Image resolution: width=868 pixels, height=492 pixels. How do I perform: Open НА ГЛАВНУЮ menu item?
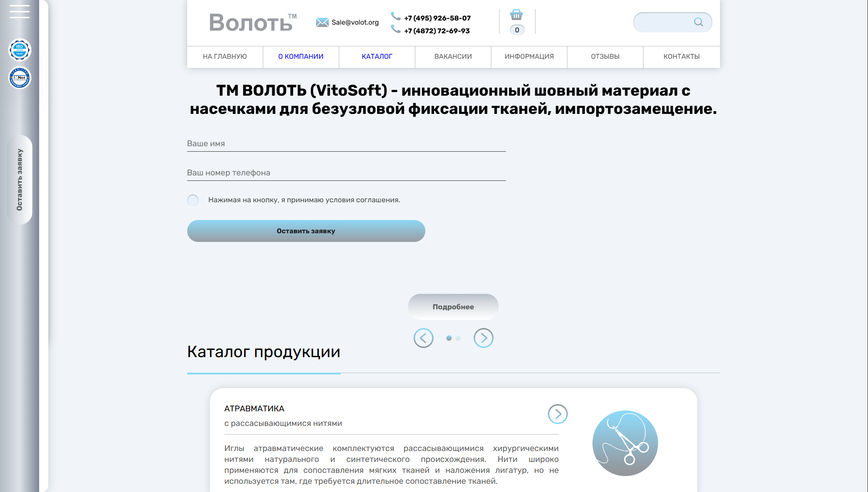coord(225,56)
